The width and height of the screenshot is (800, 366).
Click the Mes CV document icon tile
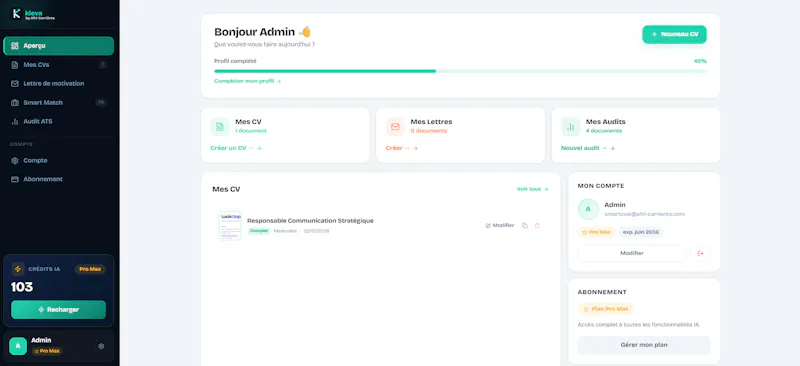220,127
